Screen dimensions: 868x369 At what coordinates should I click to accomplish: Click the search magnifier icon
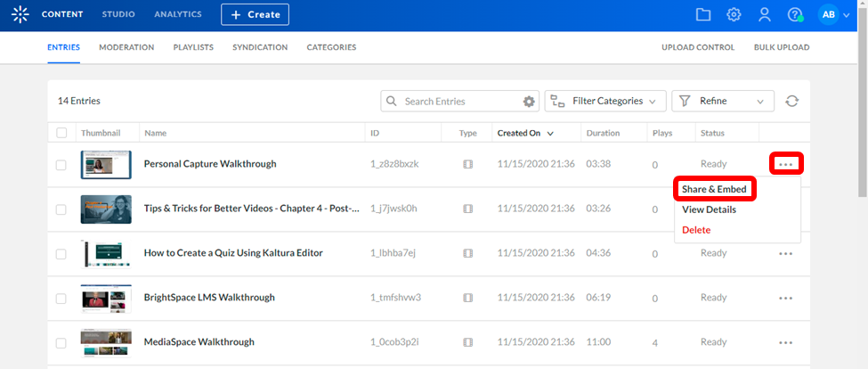tap(392, 102)
